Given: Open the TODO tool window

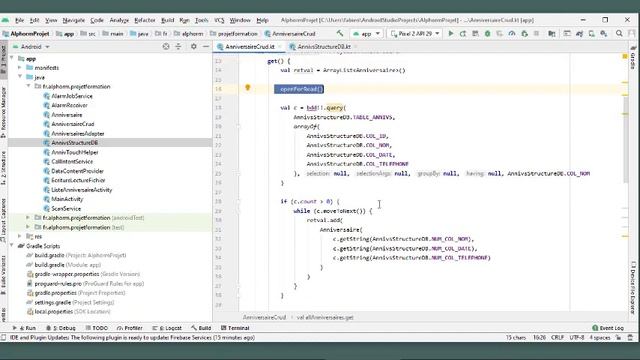Looking at the screenshot, I should point(97,328).
